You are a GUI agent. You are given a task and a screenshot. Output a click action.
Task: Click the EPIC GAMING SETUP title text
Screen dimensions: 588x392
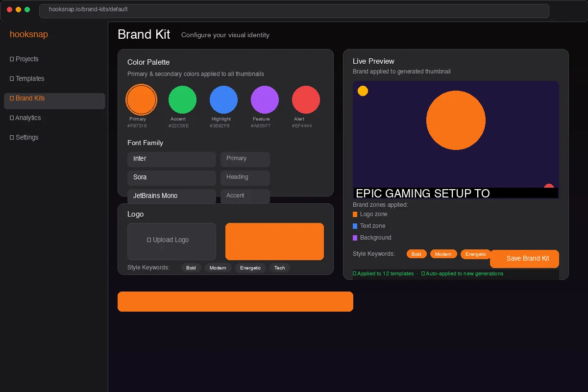pos(423,194)
